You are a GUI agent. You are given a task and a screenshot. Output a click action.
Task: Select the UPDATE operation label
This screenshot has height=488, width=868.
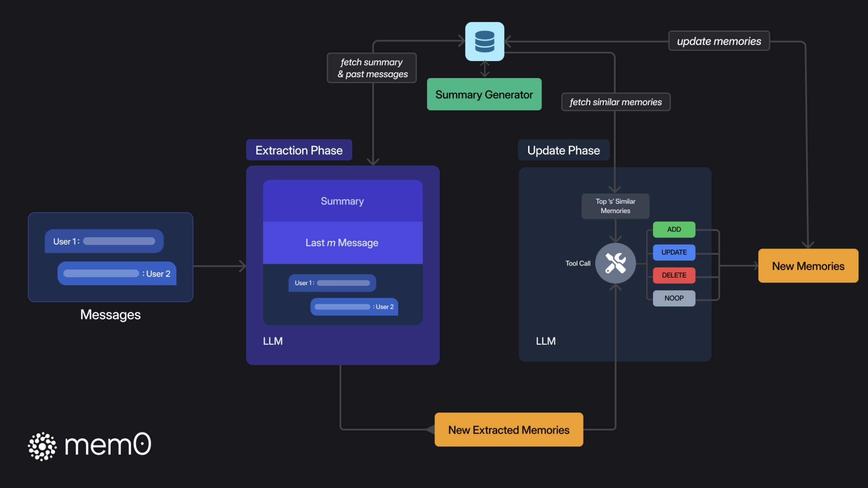point(674,252)
